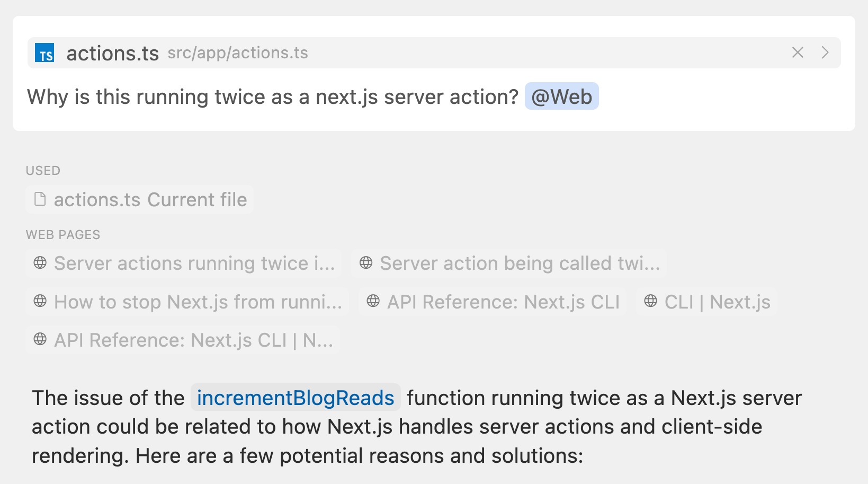Image resolution: width=868 pixels, height=484 pixels.
Task: Select the @Web mention chip
Action: point(561,96)
